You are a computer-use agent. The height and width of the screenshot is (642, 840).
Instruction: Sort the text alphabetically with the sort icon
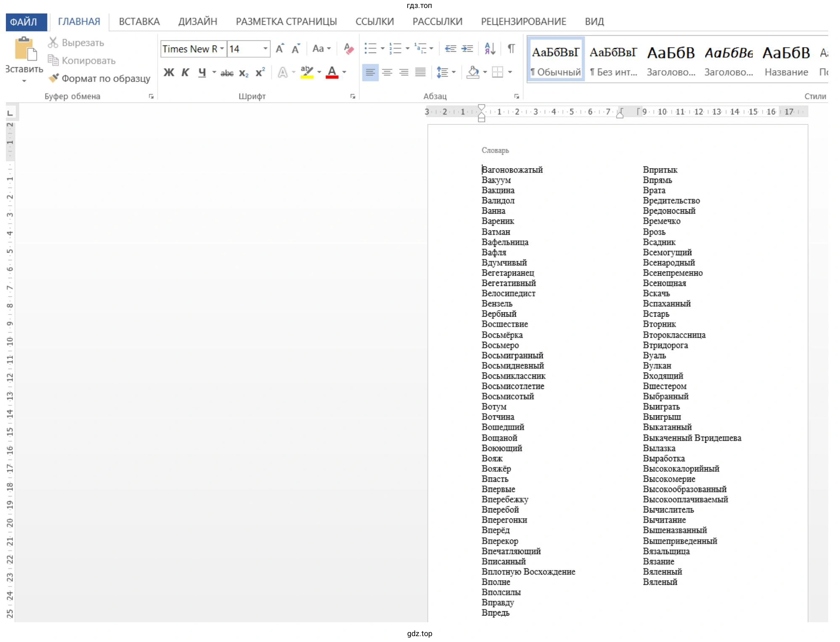490,49
